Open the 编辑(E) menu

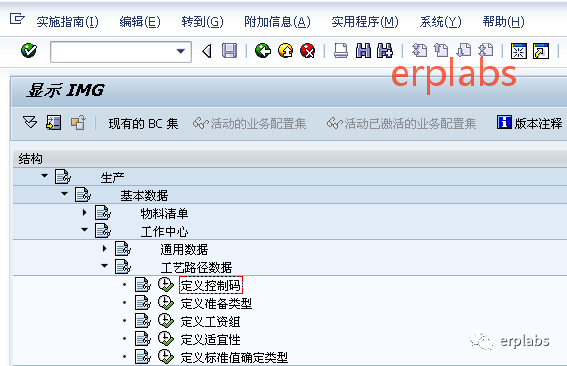(140, 22)
